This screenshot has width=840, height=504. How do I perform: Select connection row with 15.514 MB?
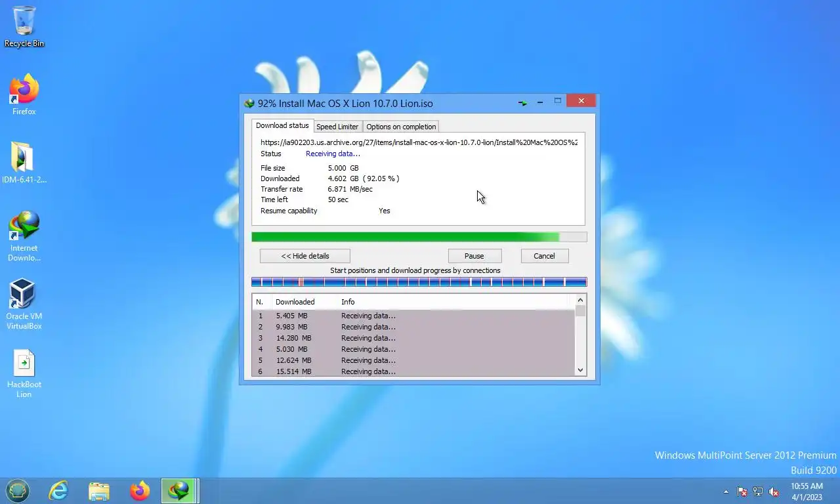click(x=413, y=371)
